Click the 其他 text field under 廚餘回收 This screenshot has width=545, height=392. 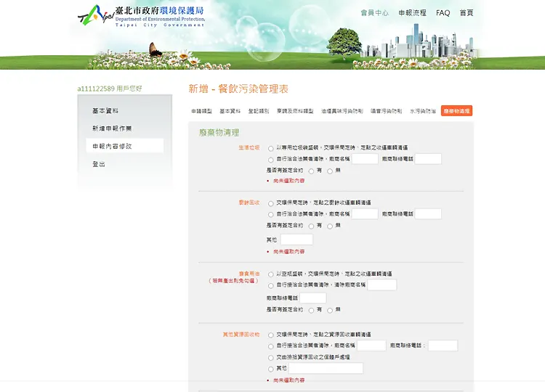296,240
